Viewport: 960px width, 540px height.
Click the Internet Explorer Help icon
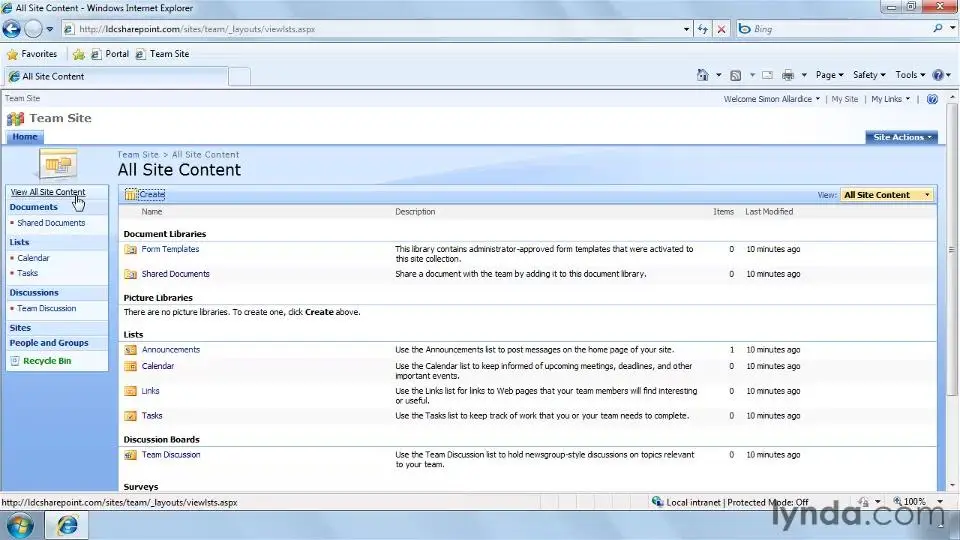click(x=938, y=75)
